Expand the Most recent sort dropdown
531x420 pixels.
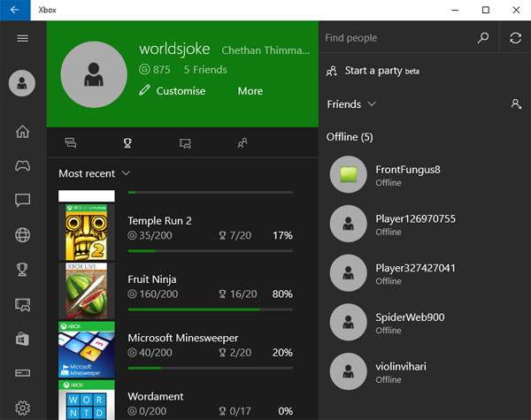[94, 173]
